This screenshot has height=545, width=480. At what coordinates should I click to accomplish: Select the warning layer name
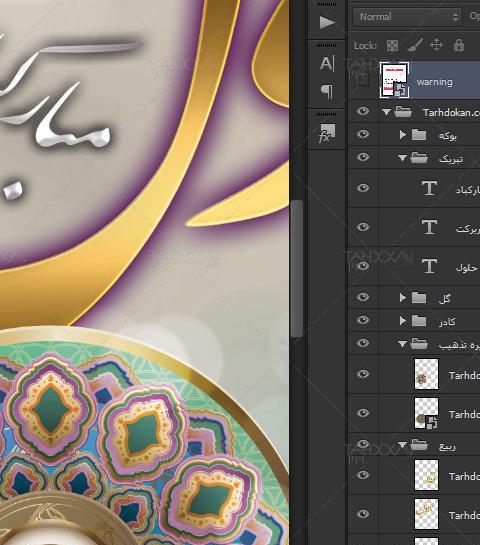click(434, 82)
